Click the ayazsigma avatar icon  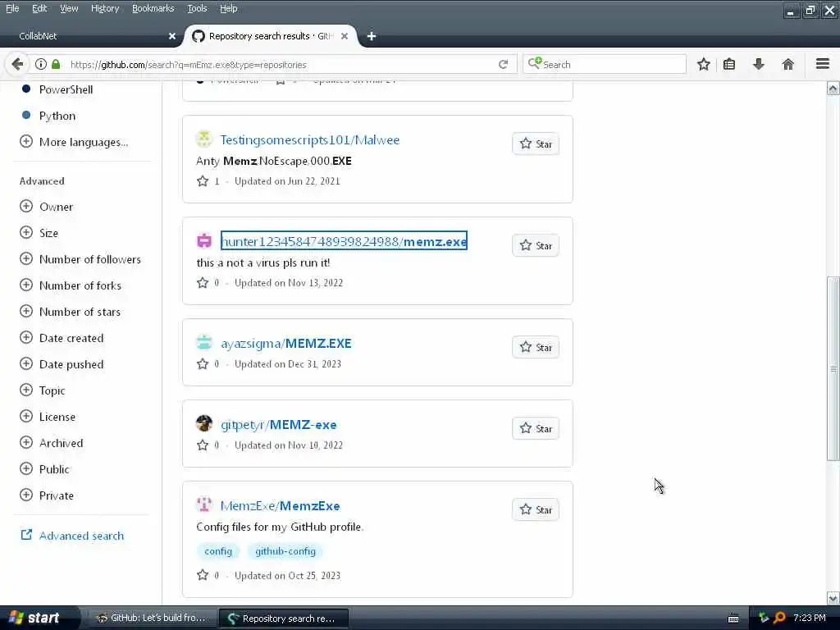204,343
